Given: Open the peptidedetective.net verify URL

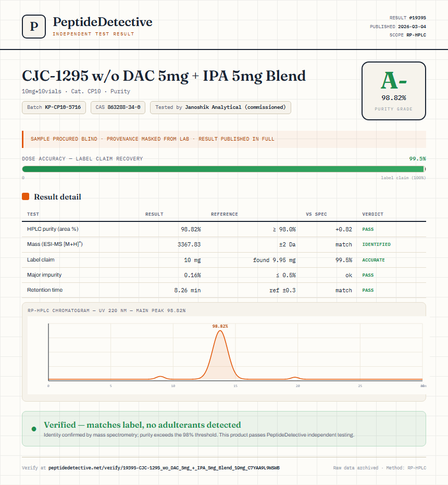Looking at the screenshot, I should pyautogui.click(x=164, y=468).
